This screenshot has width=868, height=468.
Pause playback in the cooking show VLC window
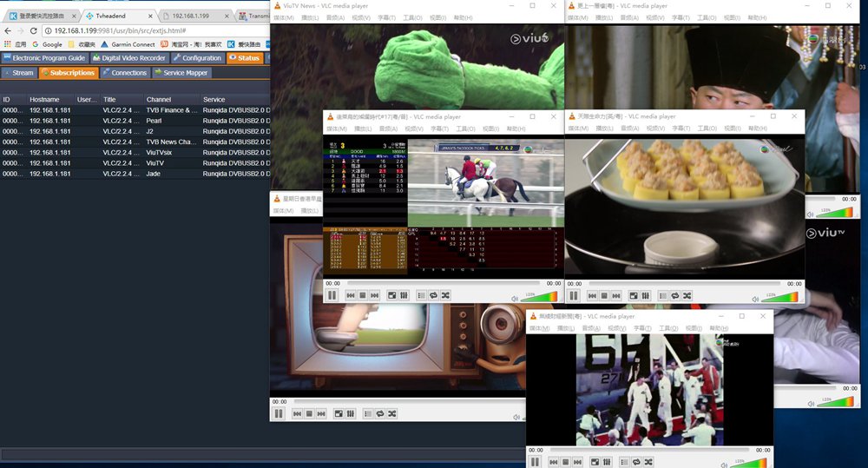tap(574, 295)
